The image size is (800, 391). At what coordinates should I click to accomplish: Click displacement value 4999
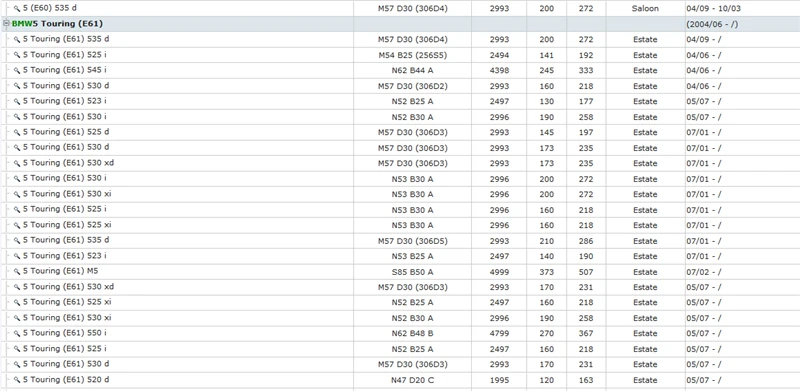click(x=499, y=272)
